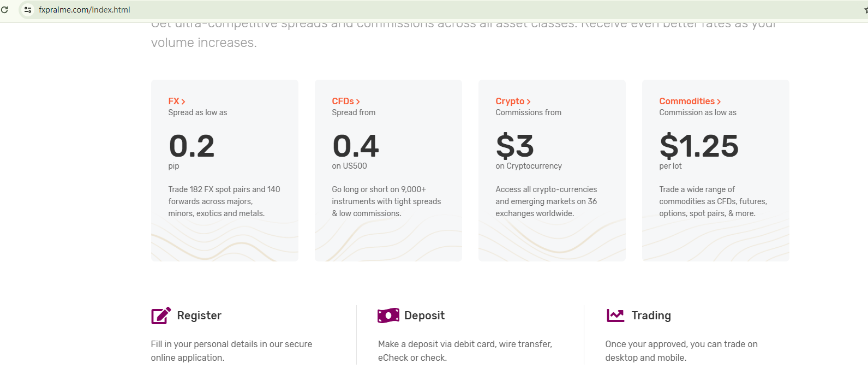Click the chevron arrow beside Commodities
The width and height of the screenshot is (868, 387).
[719, 102]
